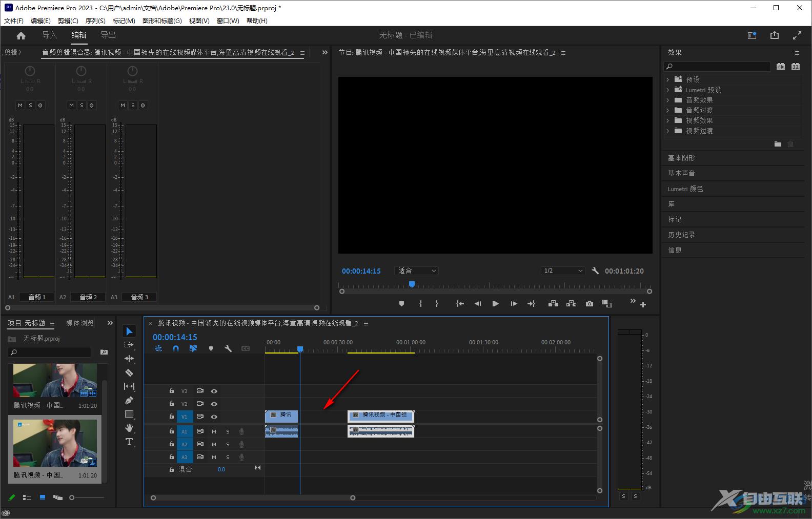Expand the 预设 effects folder
Viewport: 812px width, 519px height.
[x=667, y=79]
